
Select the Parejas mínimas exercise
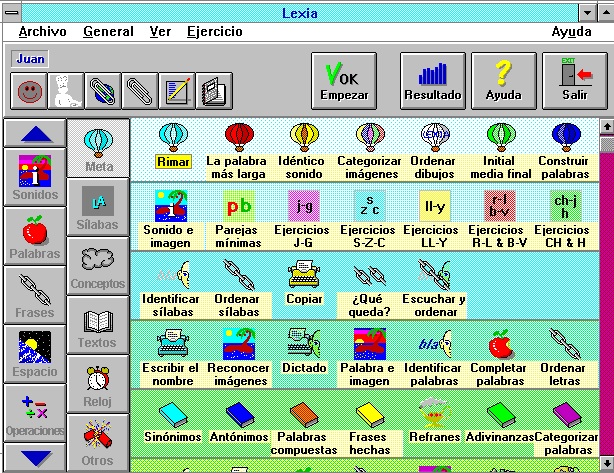coord(237,220)
